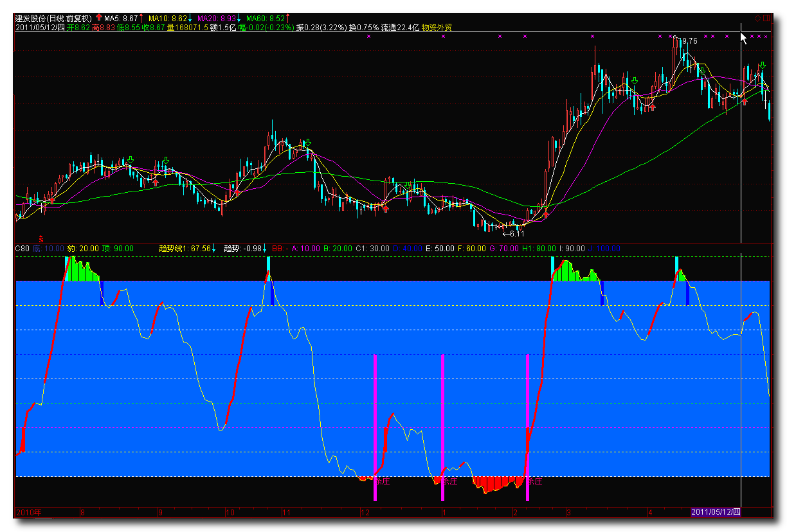Image resolution: width=787 pixels, height=532 pixels.
Task: Click the green sell arrow right of the 9.76 peak
Action: 701,71
